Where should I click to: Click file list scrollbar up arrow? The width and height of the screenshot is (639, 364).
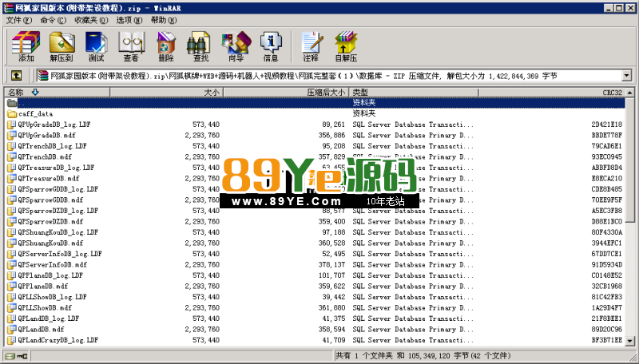pos(630,93)
